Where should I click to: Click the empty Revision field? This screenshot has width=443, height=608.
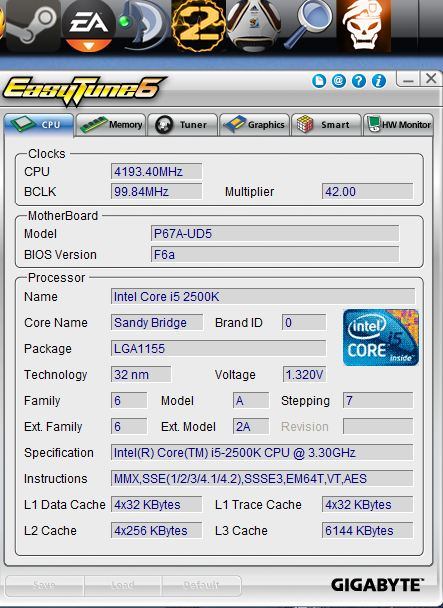(378, 427)
